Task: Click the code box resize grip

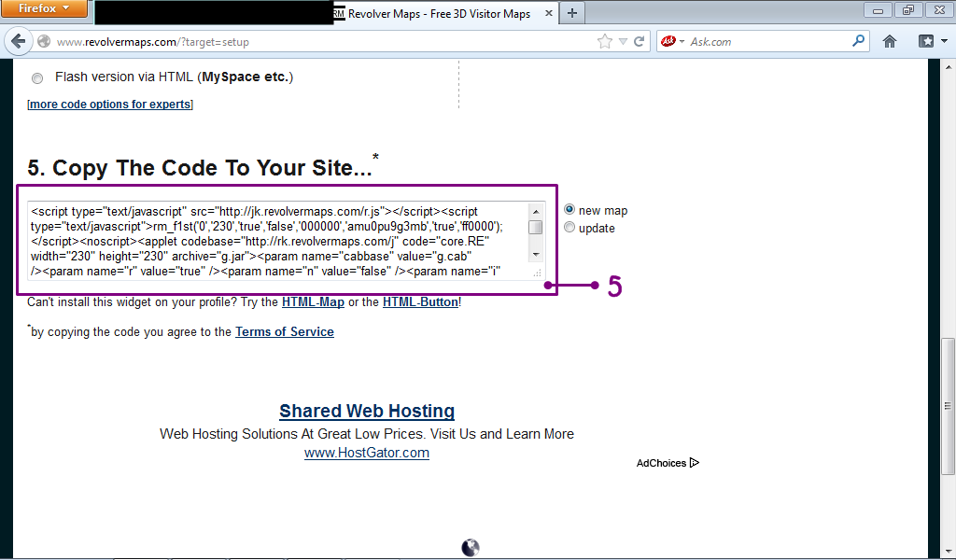Action: tap(537, 273)
